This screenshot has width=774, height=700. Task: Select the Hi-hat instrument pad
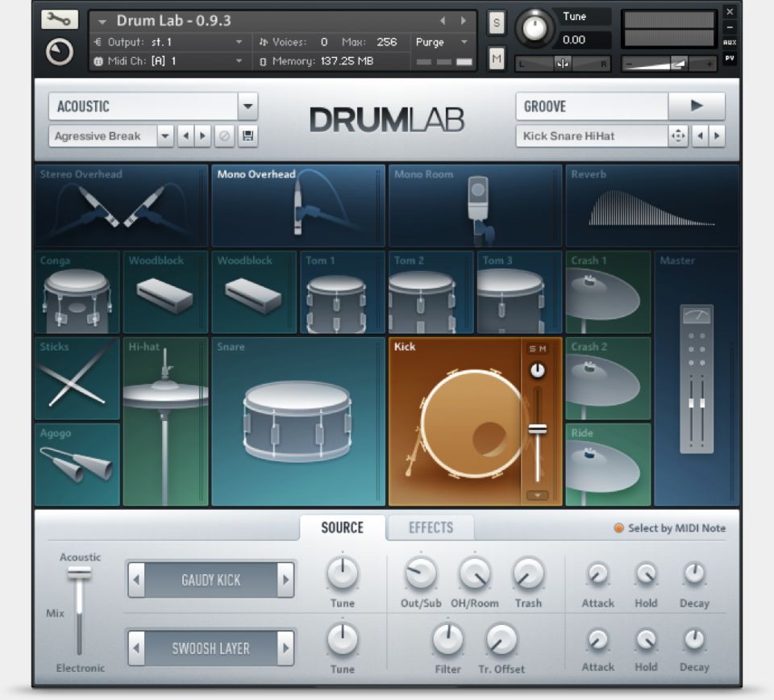coord(165,422)
